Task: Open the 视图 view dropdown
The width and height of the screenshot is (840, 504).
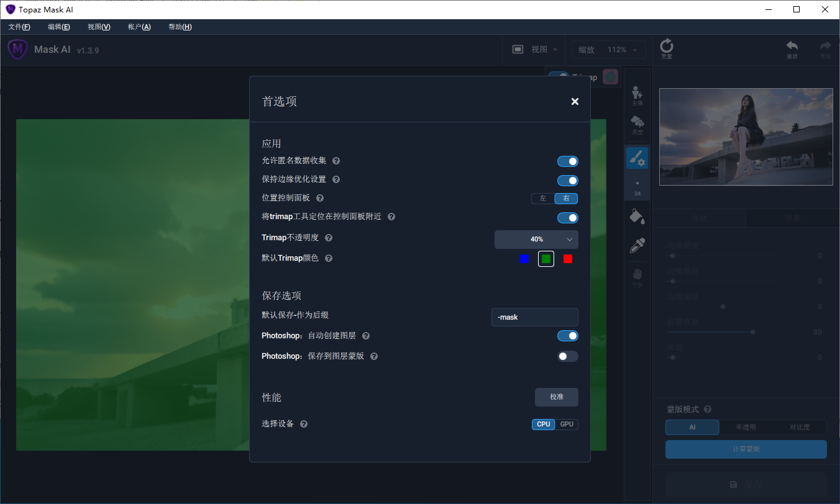Action: tap(542, 49)
